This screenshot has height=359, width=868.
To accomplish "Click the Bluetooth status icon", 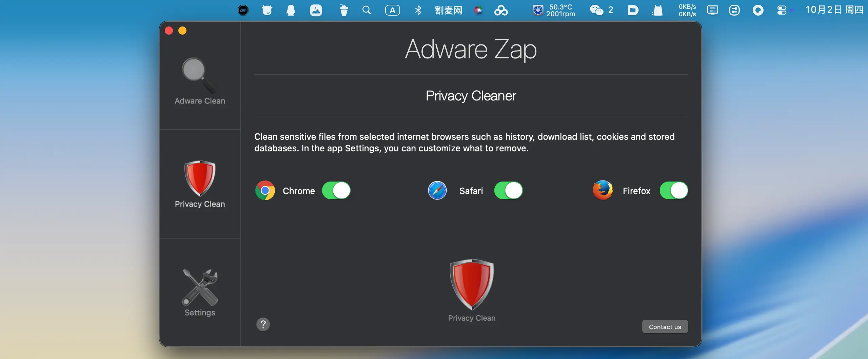I will [x=418, y=10].
